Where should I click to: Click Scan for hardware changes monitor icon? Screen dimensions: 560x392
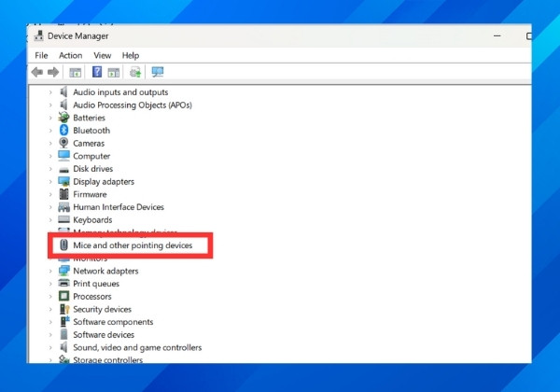tap(157, 72)
